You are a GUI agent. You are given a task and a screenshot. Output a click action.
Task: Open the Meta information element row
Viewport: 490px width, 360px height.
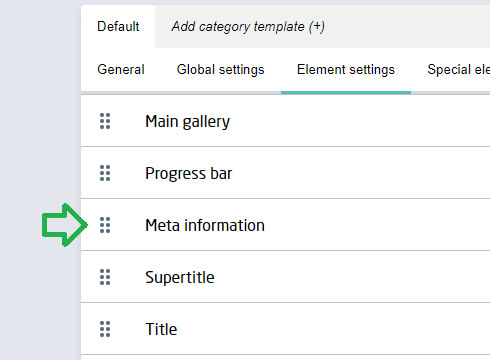(x=285, y=225)
